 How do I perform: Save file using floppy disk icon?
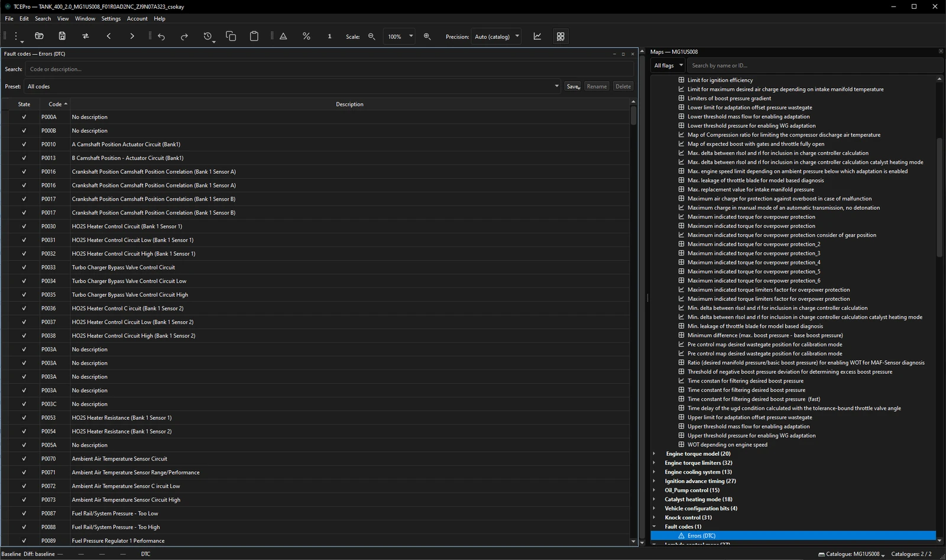click(62, 36)
